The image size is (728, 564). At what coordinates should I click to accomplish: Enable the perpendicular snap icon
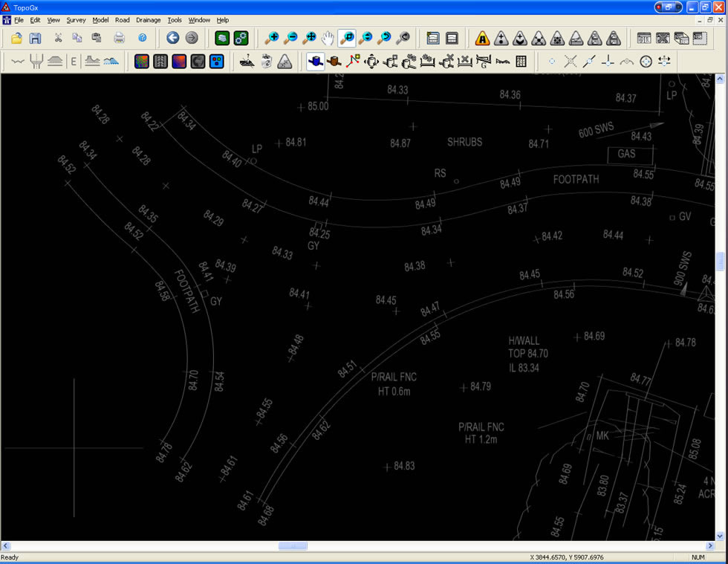point(608,62)
